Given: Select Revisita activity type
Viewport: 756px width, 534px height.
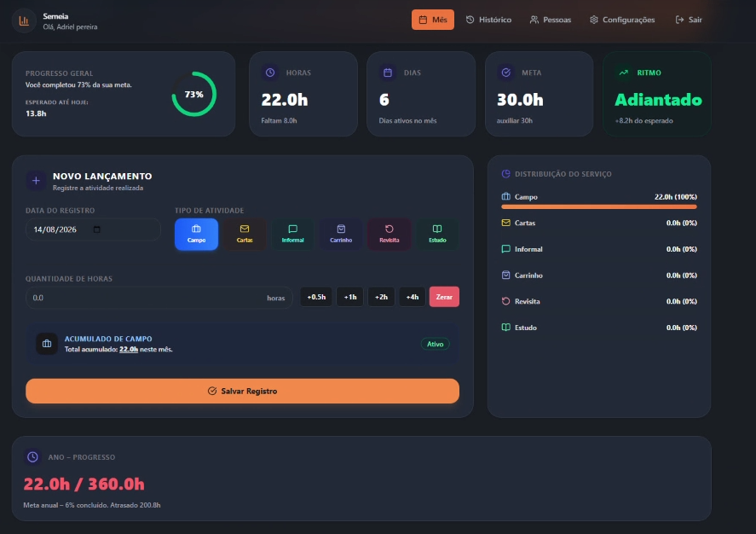Looking at the screenshot, I should pyautogui.click(x=390, y=234).
